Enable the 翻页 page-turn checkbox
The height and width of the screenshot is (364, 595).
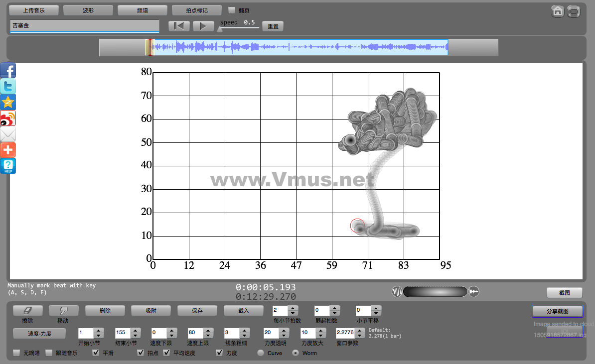click(x=232, y=10)
